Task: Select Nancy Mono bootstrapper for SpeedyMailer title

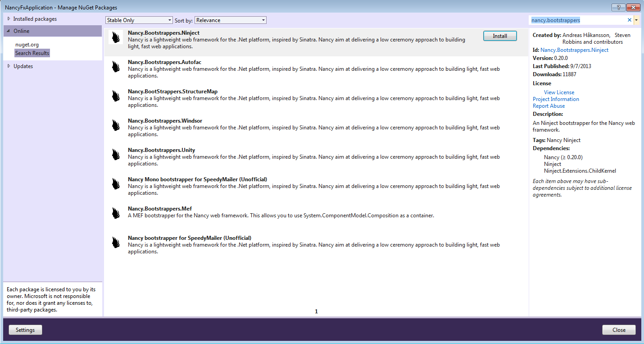Action: point(197,179)
